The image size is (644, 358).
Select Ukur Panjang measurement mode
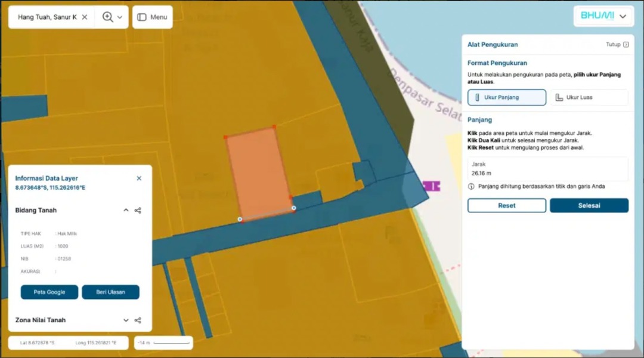[x=506, y=97]
